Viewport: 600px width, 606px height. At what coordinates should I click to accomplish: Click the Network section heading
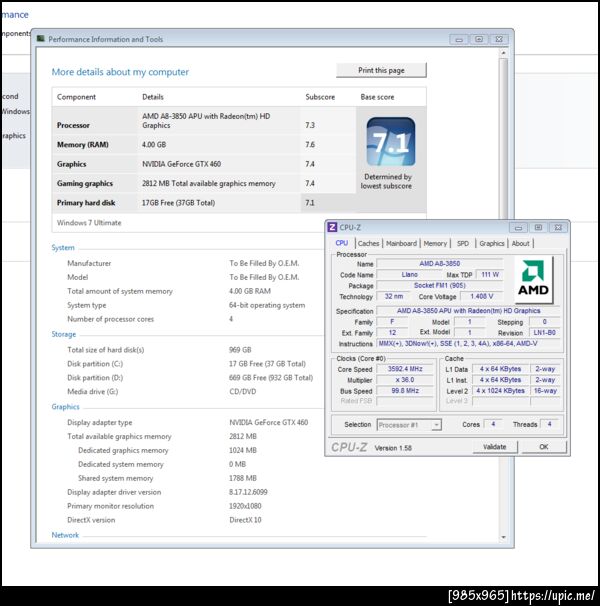65,535
